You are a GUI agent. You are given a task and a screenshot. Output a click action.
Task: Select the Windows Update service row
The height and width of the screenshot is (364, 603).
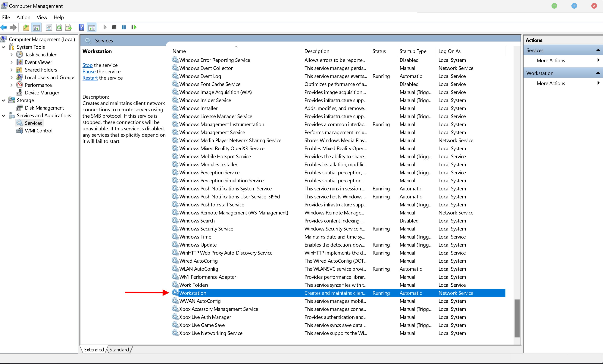pos(198,245)
